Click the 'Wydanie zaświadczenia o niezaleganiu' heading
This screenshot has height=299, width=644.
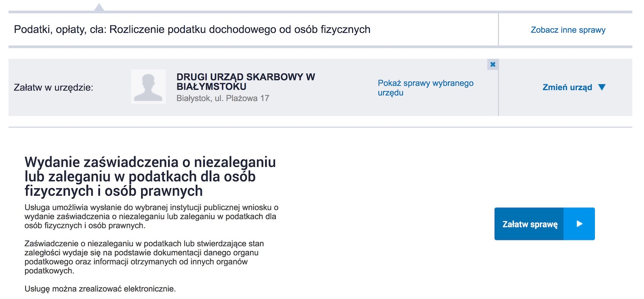click(150, 176)
